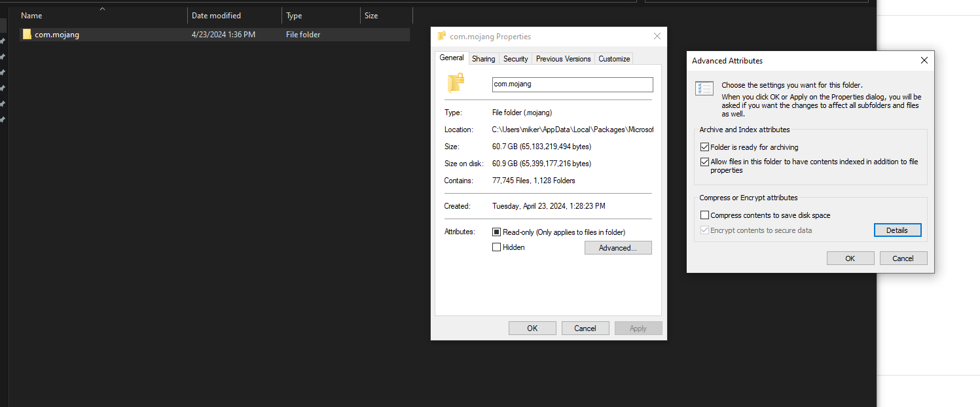The height and width of the screenshot is (407, 980).
Task: Toggle the Allow files contents indexed checkbox
Action: tap(704, 162)
